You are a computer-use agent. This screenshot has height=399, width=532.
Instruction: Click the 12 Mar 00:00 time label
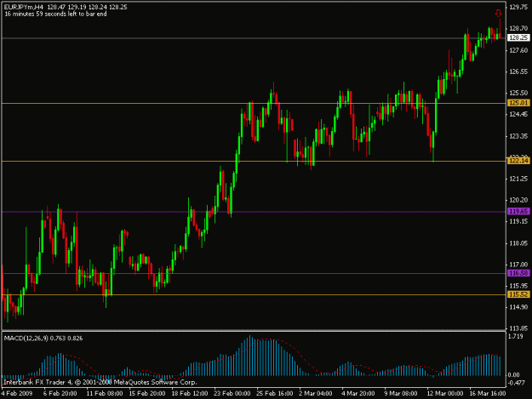click(445, 394)
